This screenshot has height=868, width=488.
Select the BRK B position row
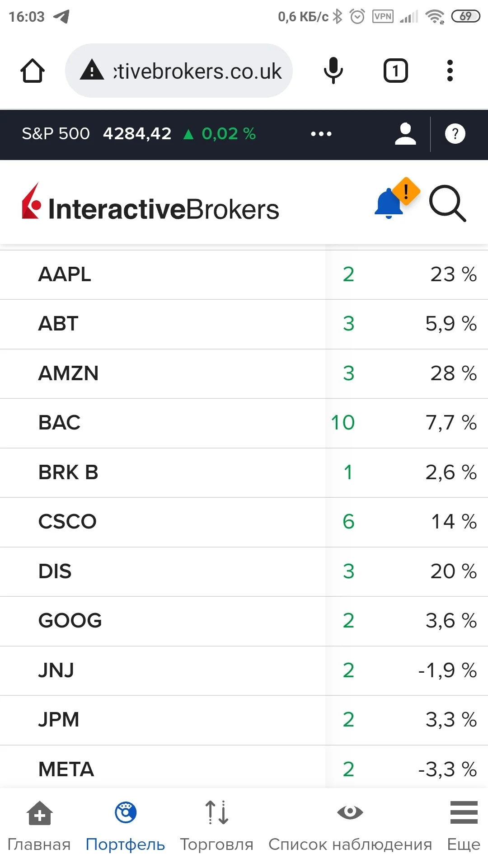coord(244,472)
